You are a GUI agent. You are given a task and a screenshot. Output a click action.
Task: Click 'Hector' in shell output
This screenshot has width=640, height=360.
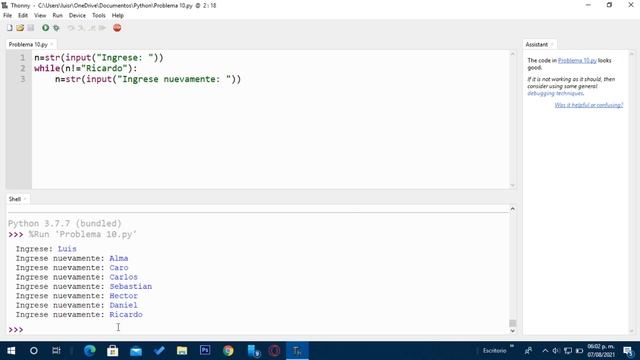tap(123, 296)
